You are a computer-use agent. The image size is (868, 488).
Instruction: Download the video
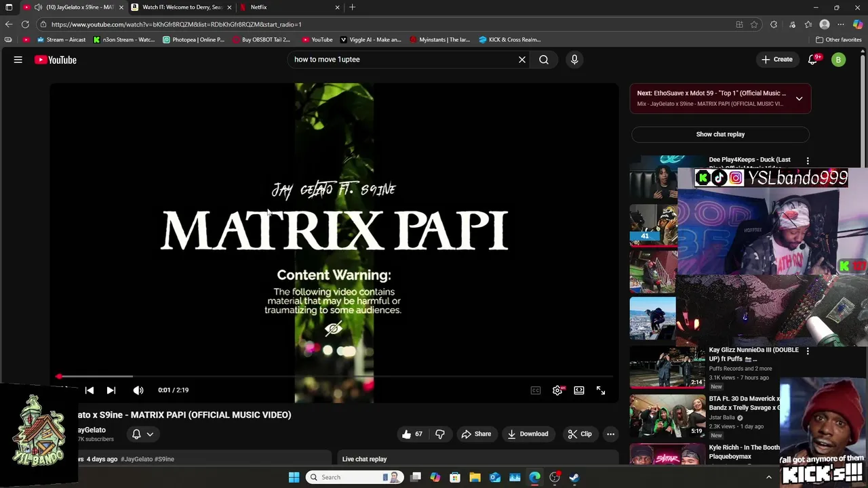[528, 434]
